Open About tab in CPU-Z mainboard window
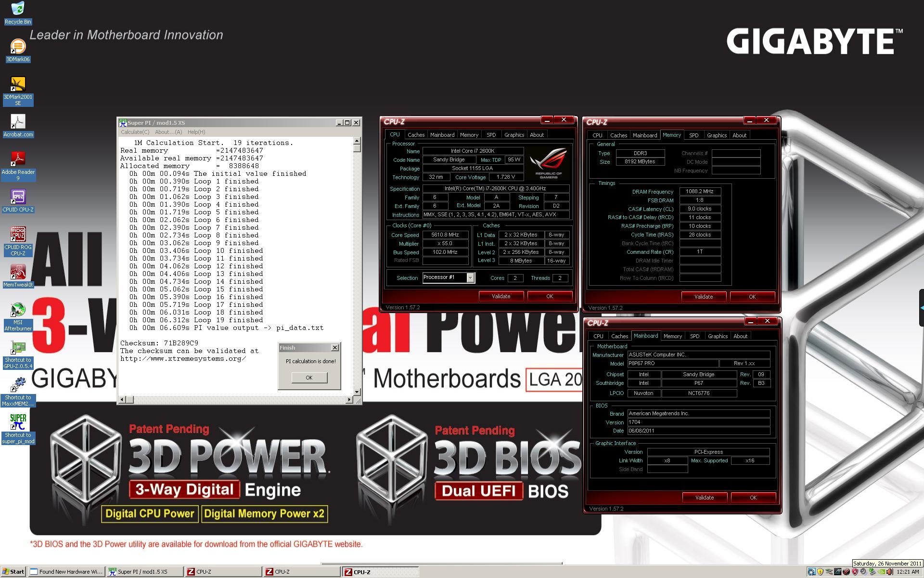 tap(740, 336)
